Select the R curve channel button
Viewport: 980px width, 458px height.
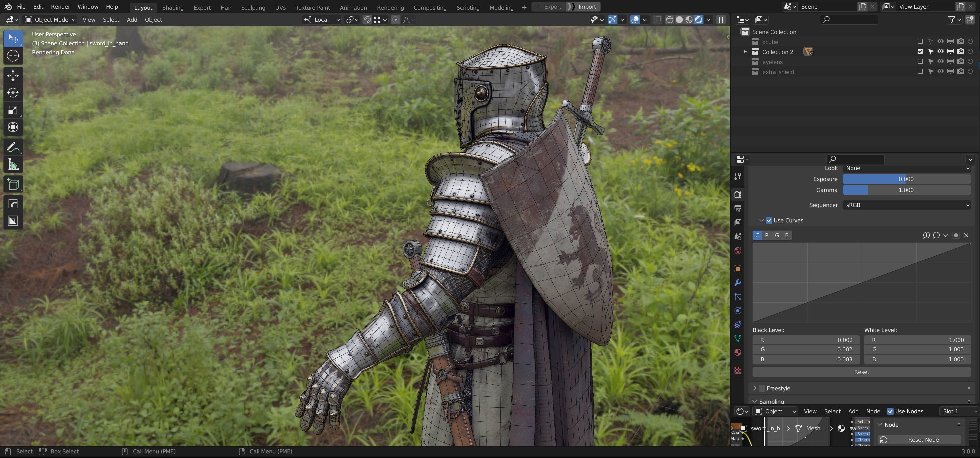pos(767,235)
